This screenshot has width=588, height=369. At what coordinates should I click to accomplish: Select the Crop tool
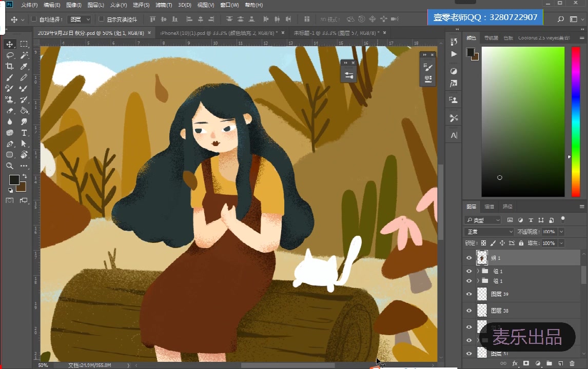tap(10, 67)
